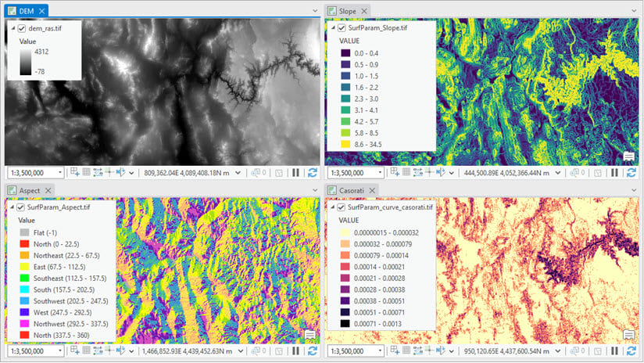Click the snapping icon in the DEM status bar
The image size is (644, 363).
(75, 172)
